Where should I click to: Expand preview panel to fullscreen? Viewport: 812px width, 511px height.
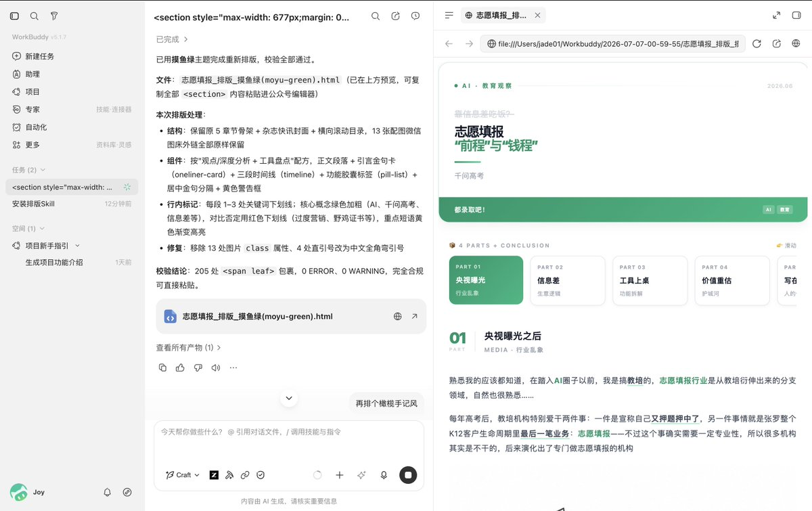(x=776, y=15)
